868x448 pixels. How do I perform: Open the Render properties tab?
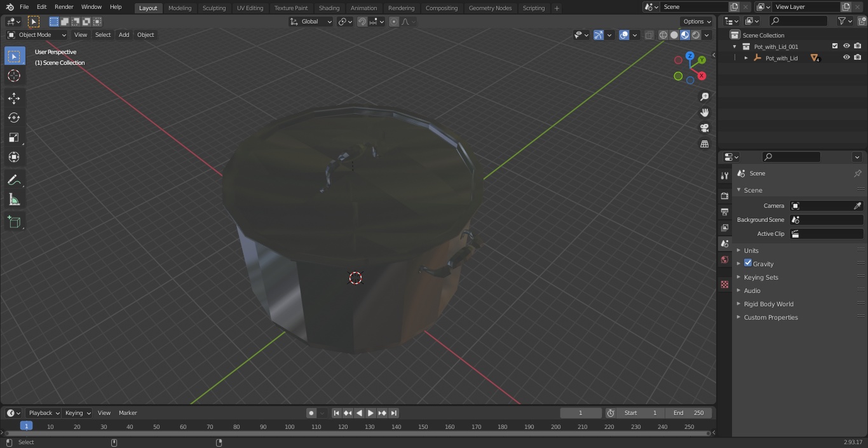pos(724,196)
